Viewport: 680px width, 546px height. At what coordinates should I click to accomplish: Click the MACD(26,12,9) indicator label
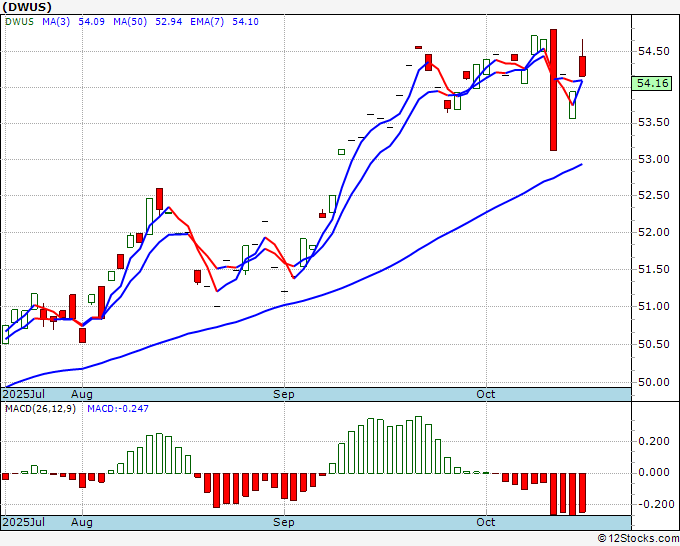40,409
